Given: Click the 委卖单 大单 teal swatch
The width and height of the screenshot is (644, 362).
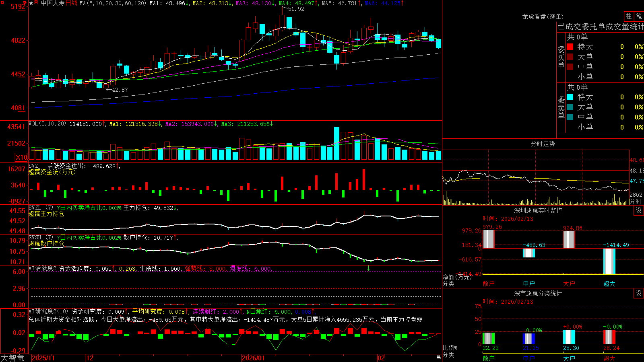Looking at the screenshot, I should coord(570,107).
